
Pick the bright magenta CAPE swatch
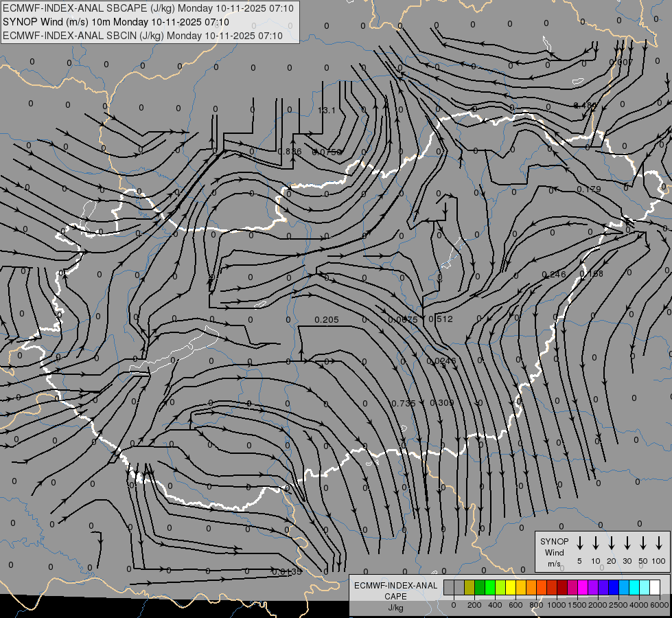[583, 587]
